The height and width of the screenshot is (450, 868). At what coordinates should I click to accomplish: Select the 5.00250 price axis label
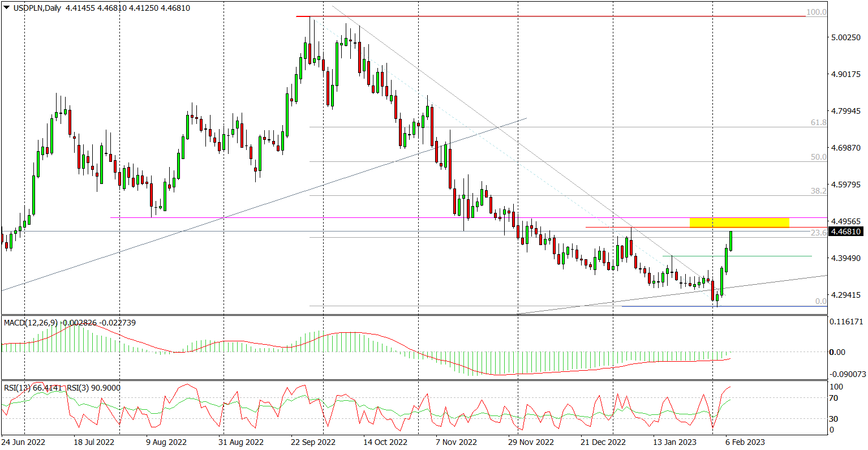point(846,37)
